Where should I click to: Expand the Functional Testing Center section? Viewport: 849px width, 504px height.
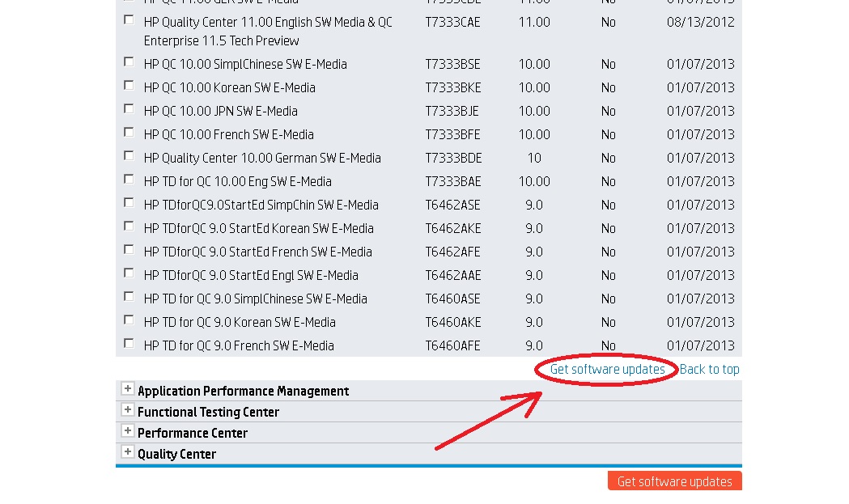coord(127,410)
